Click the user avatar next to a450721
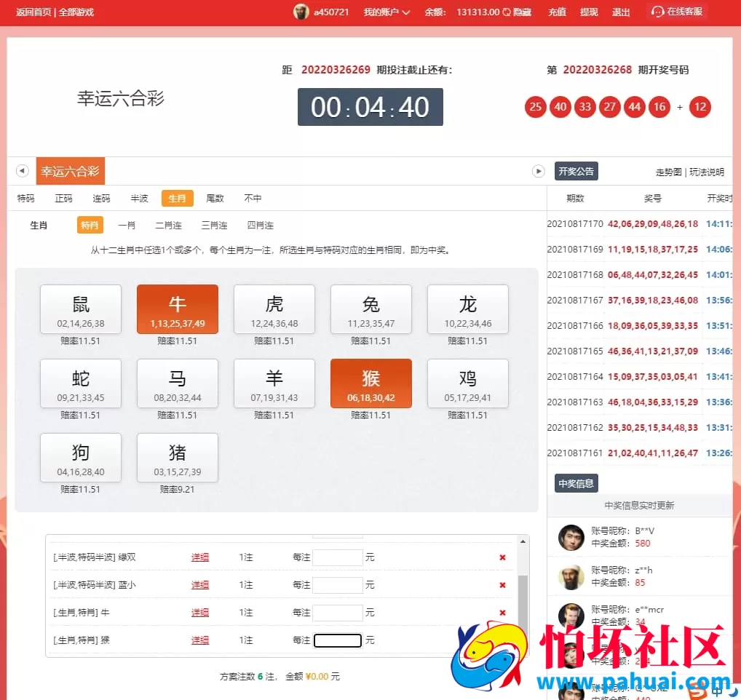Screen dimensions: 741x700 [301, 12]
